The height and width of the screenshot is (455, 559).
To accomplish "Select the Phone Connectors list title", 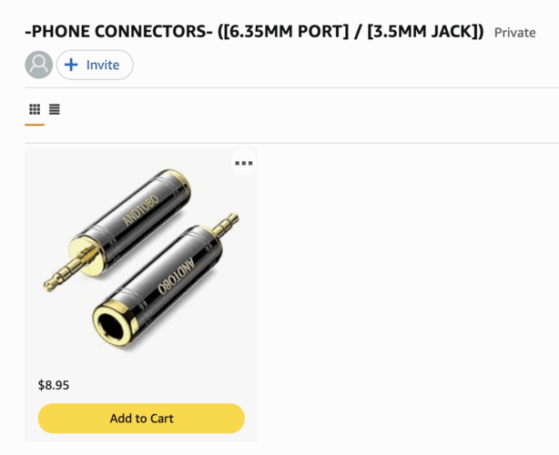I will pyautogui.click(x=254, y=31).
